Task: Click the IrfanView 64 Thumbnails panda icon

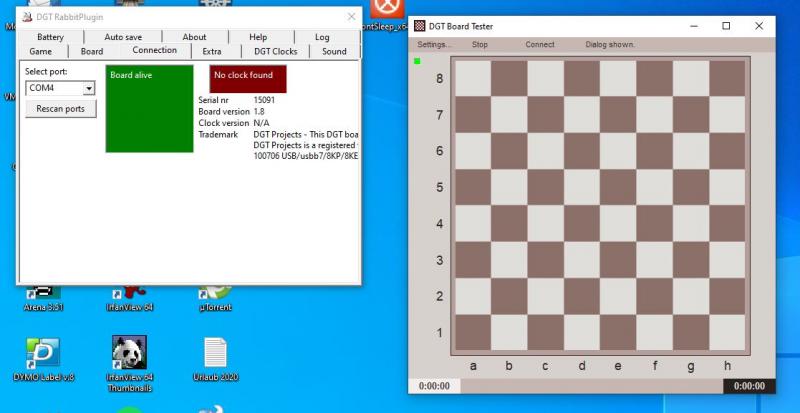Action: click(129, 354)
